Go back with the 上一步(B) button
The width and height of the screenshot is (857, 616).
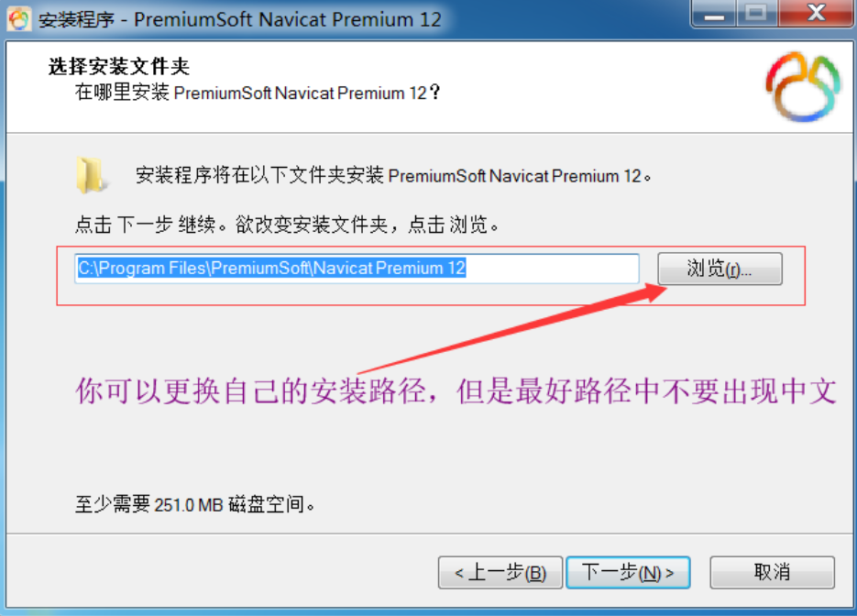[x=500, y=572]
